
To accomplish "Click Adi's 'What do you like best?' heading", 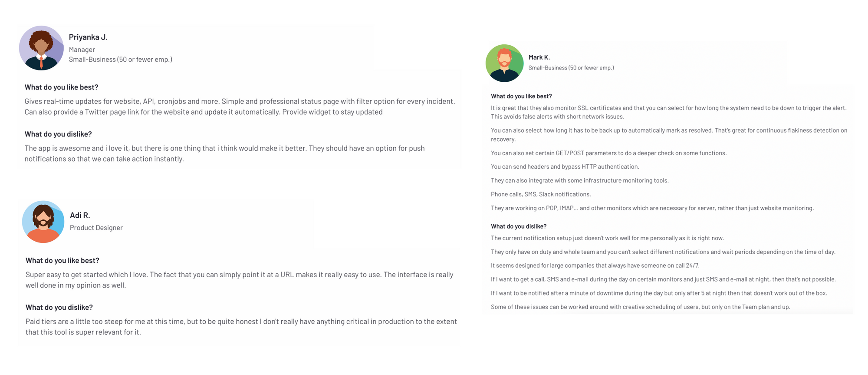I will tap(62, 261).
